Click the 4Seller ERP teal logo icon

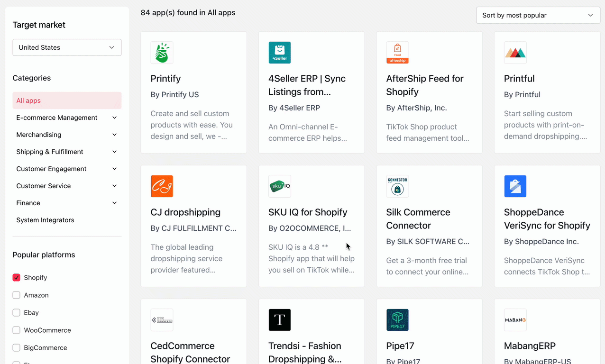coord(279,53)
